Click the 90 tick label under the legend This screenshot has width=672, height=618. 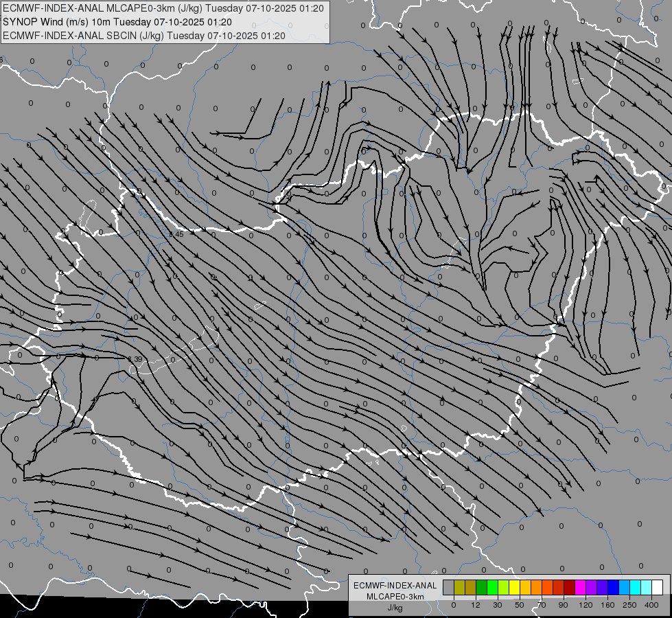pos(563,605)
